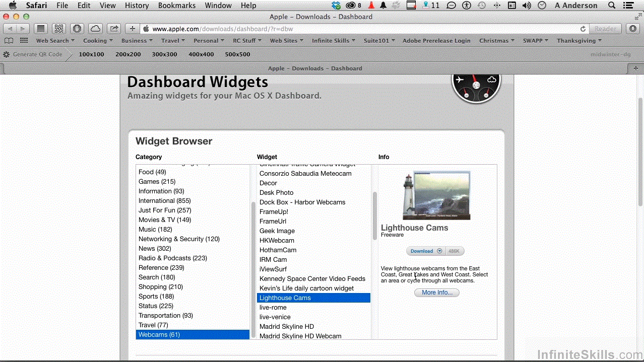Viewport: 644px width, 362px height.
Task: Select the Kennedy Space Center Video Feeds widget
Action: pos(313,278)
